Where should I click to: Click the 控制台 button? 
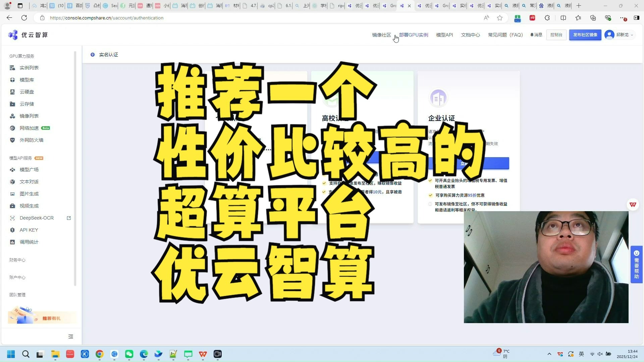coord(556,35)
